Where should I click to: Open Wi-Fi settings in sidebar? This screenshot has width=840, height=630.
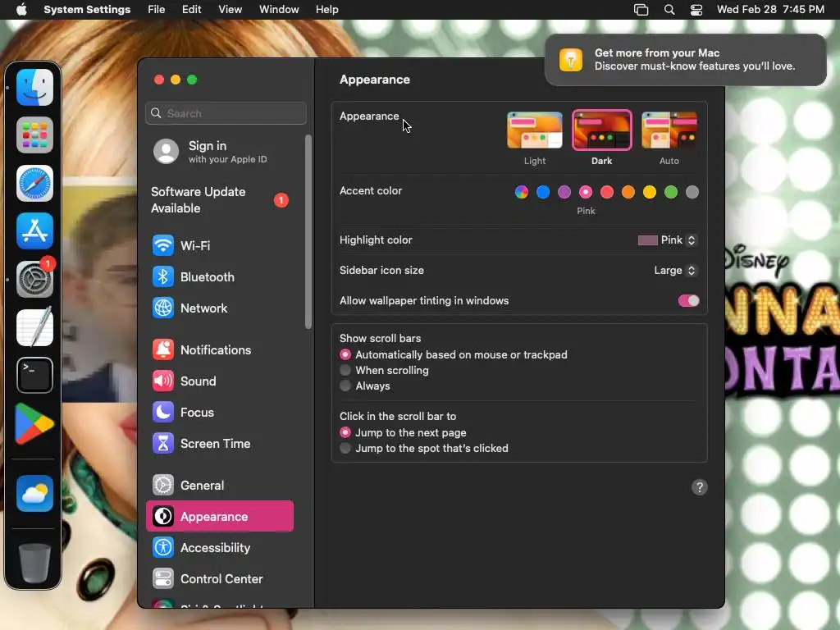point(220,246)
